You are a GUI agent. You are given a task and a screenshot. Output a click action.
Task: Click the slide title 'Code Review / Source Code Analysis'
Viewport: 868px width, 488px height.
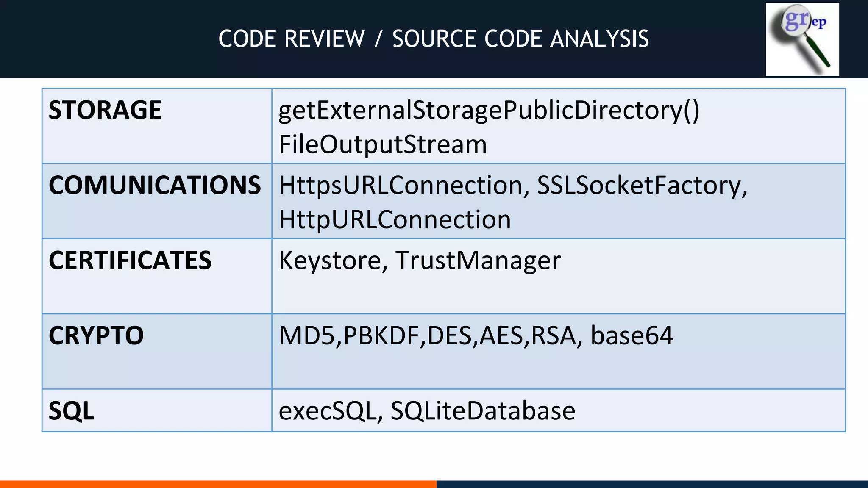[433, 39]
